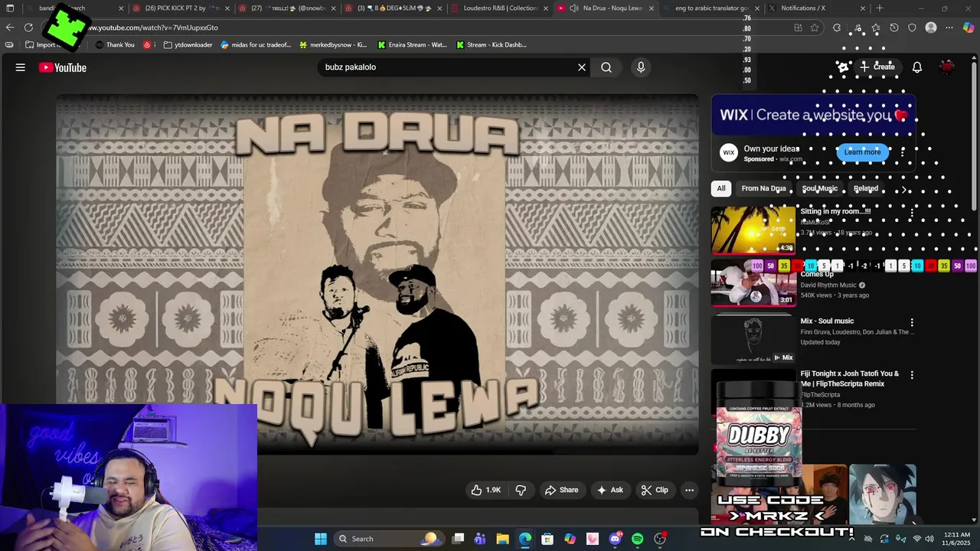Open Sitting in my room video thumbnail
Screen dimensions: 980x551
753,230
